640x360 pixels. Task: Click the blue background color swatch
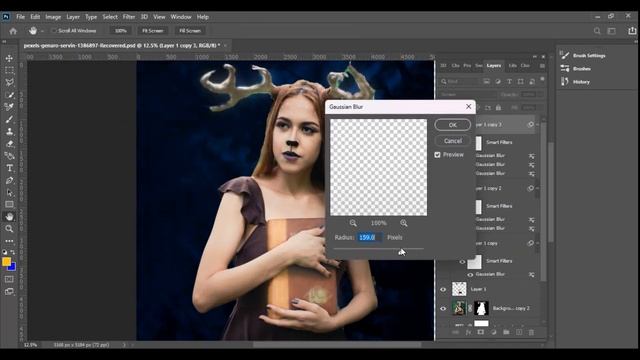coord(13,267)
